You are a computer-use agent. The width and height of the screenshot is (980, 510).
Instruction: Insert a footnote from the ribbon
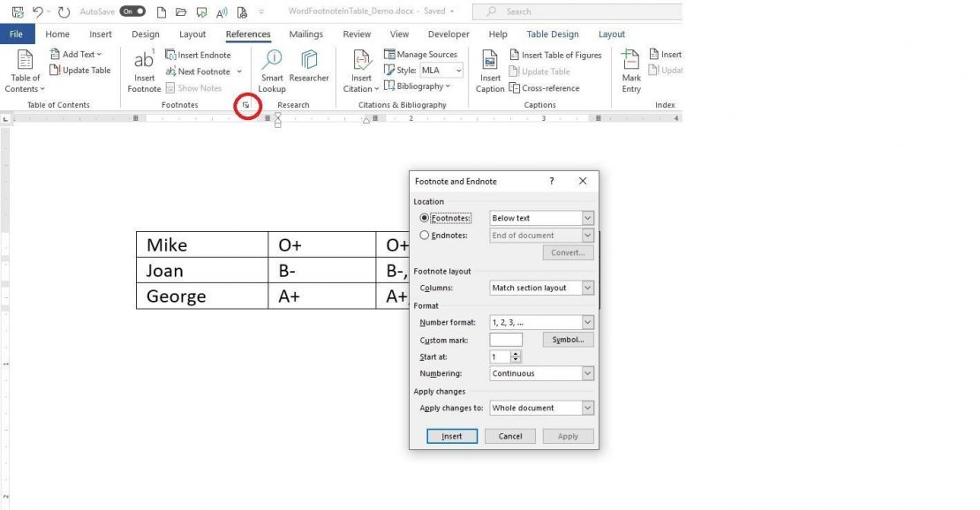pyautogui.click(x=143, y=71)
